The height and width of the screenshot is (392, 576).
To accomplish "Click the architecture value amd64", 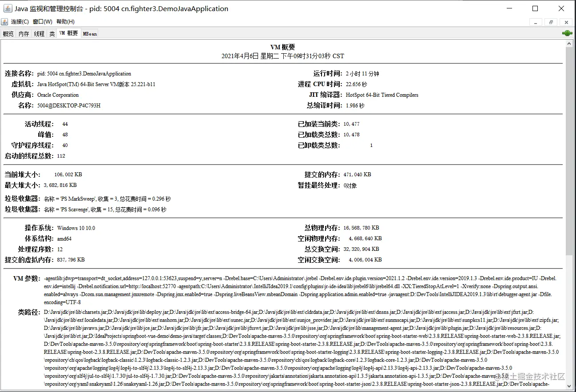I will 64,239.
